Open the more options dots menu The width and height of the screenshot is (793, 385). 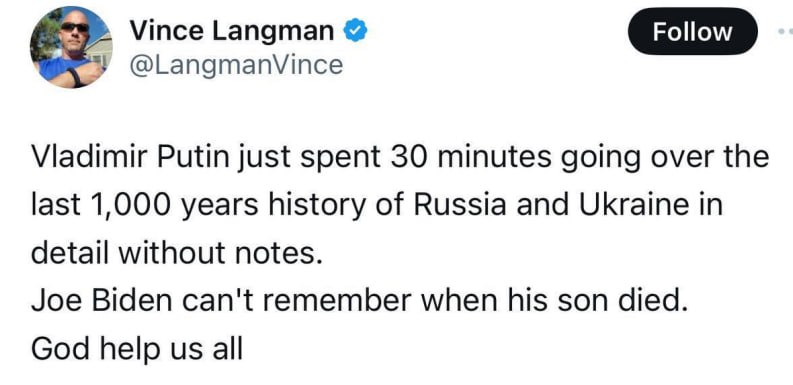[786, 31]
